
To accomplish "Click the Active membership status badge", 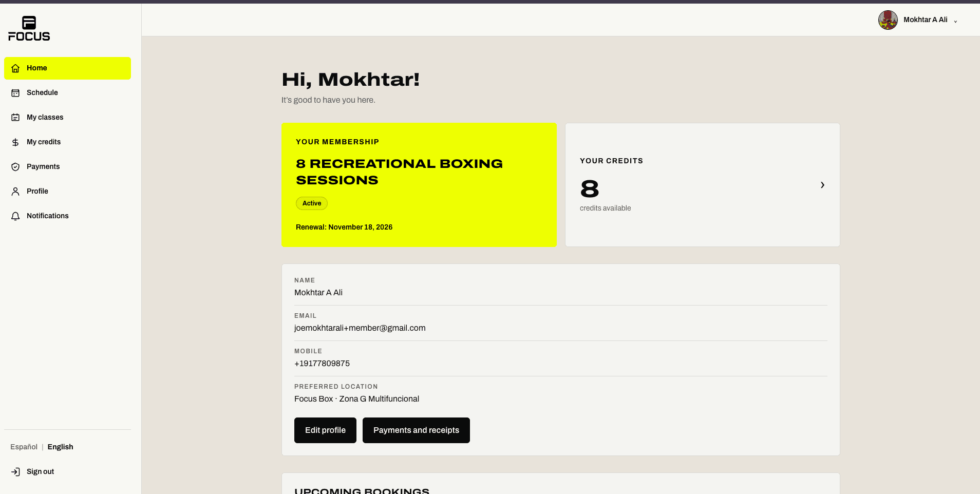I will click(x=312, y=203).
